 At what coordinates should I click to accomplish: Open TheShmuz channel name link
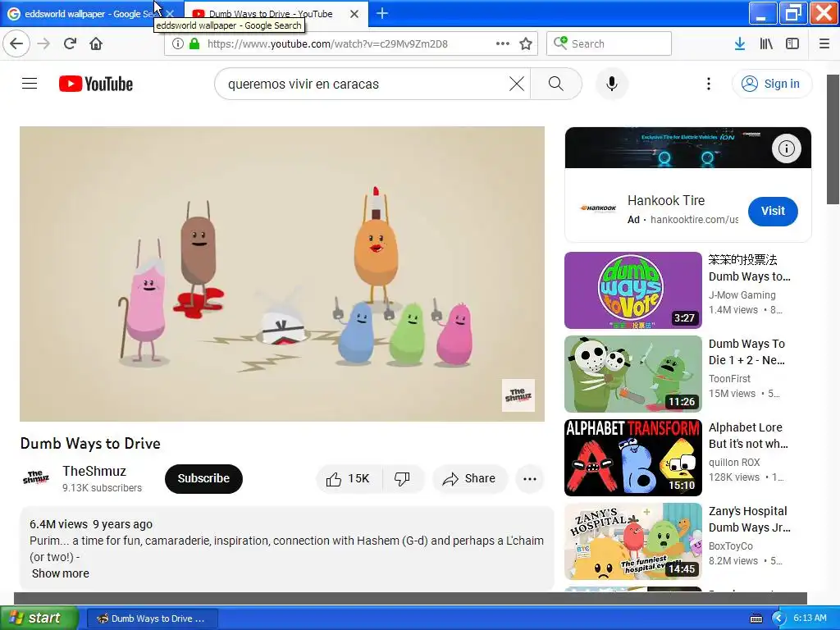coord(94,471)
